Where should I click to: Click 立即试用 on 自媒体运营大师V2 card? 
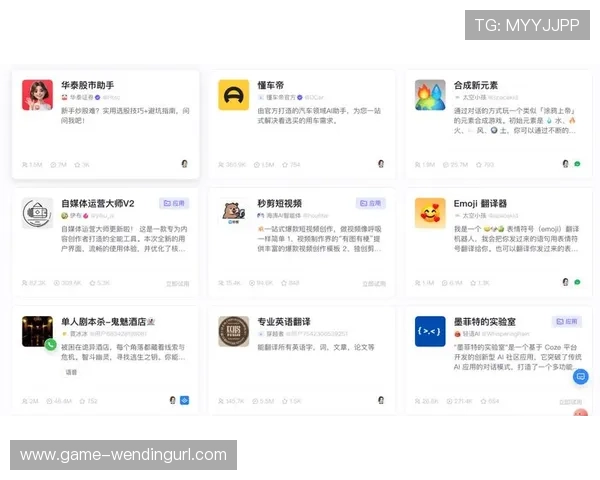(177, 284)
